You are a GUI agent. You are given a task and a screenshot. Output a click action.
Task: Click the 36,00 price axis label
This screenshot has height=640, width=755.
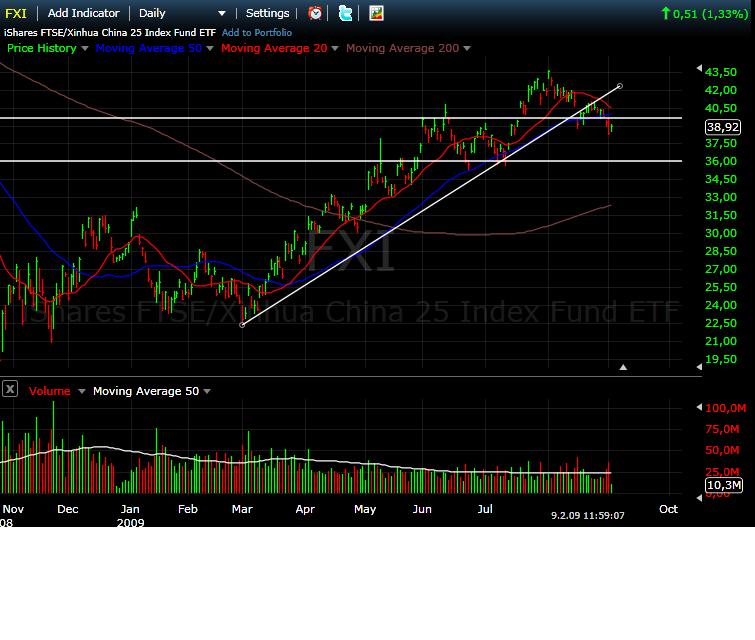(x=721, y=161)
